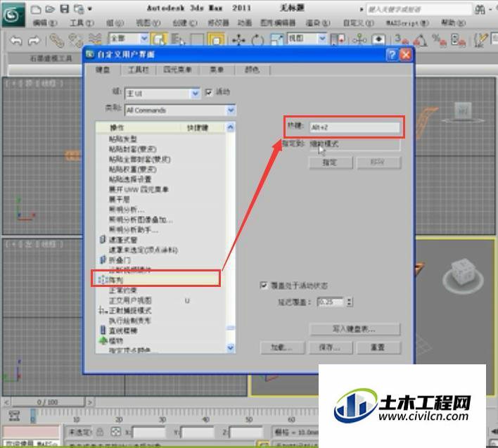
Task: Open the 3ds Max application button menu
Action: pos(13,14)
